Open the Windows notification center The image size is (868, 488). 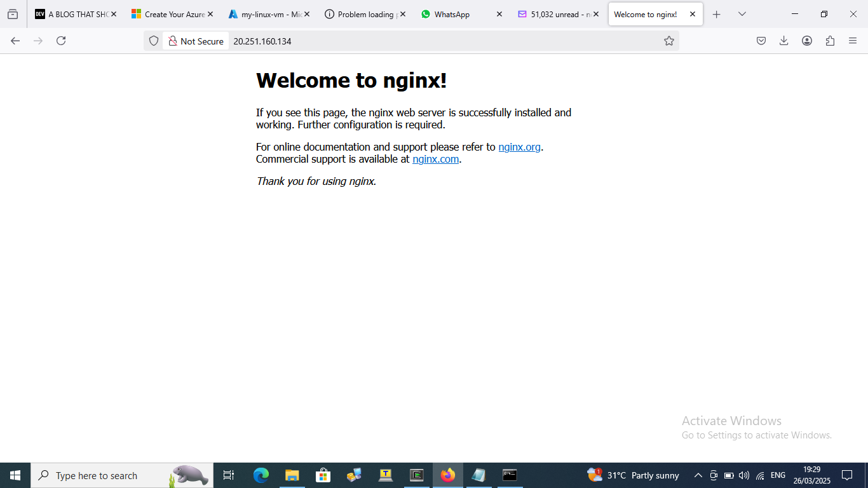click(847, 475)
